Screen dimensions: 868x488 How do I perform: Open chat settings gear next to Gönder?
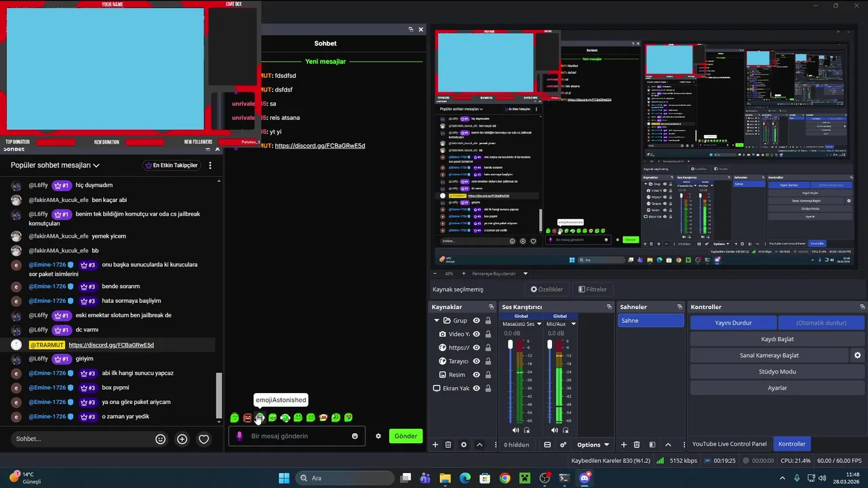pos(378,436)
